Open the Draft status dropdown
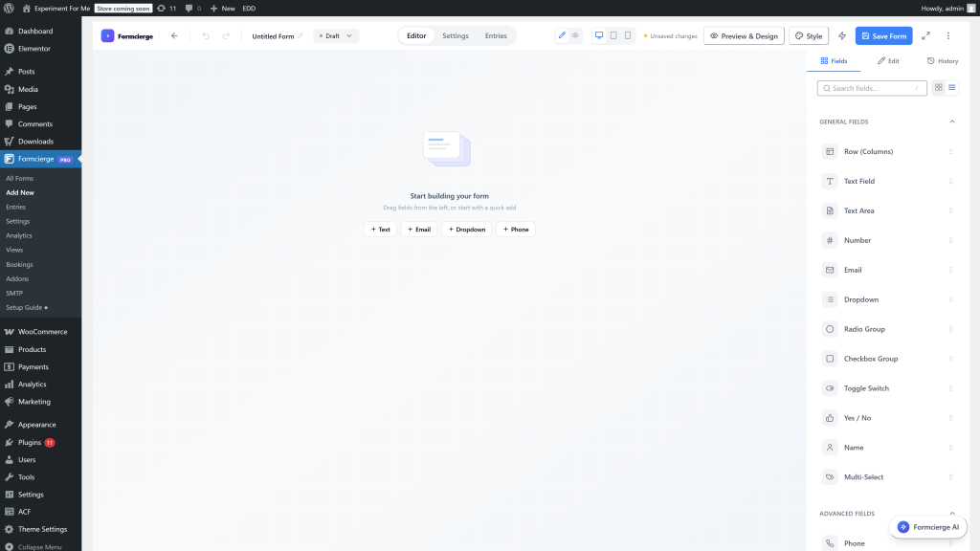The height and width of the screenshot is (551, 980). [x=334, y=35]
